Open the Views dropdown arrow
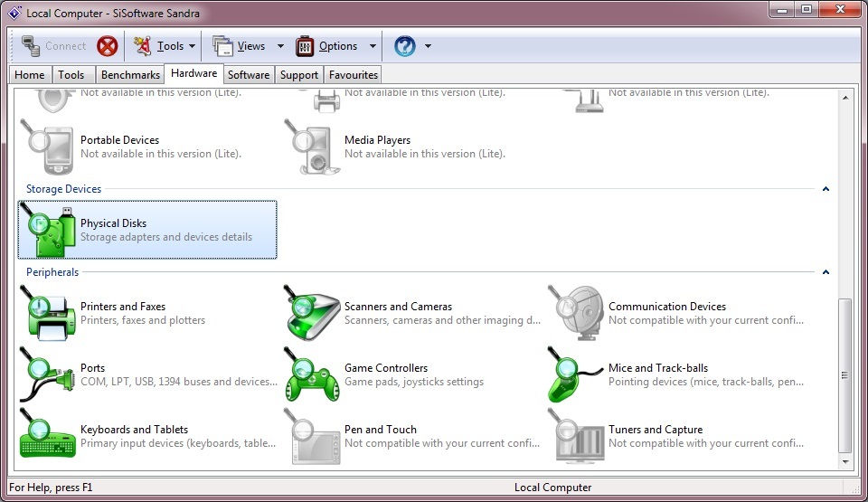The image size is (868, 502). coord(280,46)
